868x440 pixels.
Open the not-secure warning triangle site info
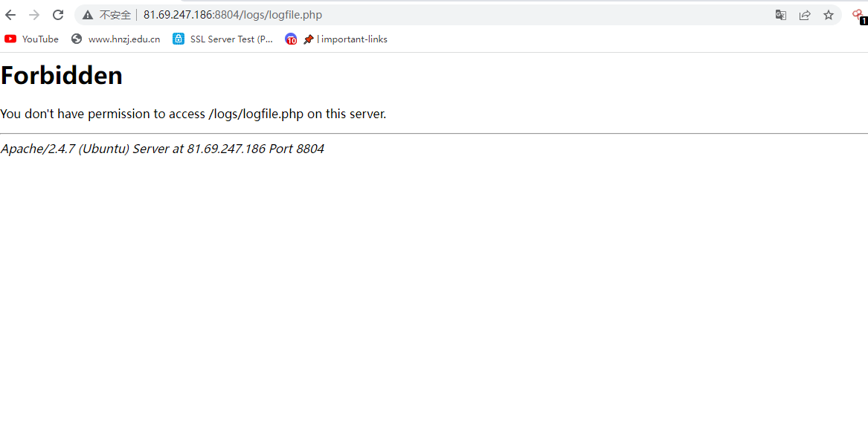tap(88, 15)
